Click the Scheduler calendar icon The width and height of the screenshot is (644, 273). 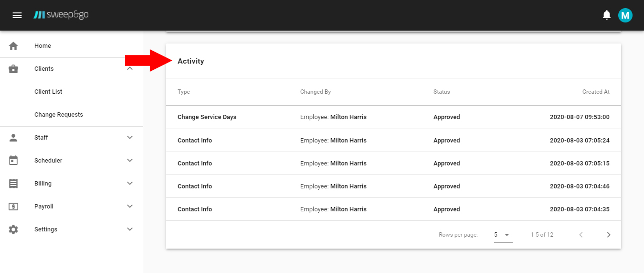coord(13,161)
